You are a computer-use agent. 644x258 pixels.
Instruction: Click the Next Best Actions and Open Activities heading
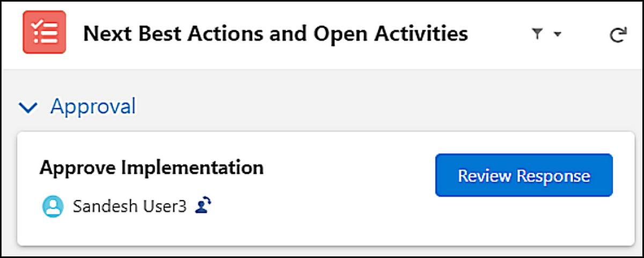(275, 34)
